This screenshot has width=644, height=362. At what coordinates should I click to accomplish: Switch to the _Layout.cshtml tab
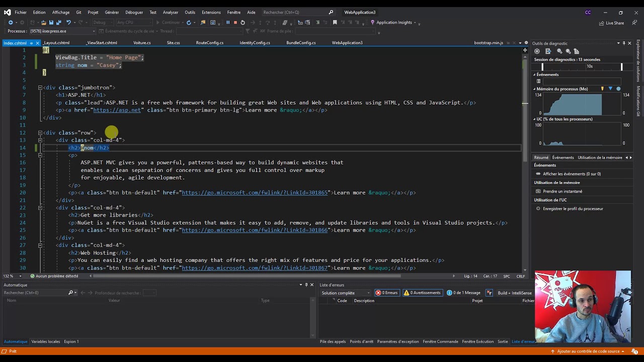tap(56, 43)
